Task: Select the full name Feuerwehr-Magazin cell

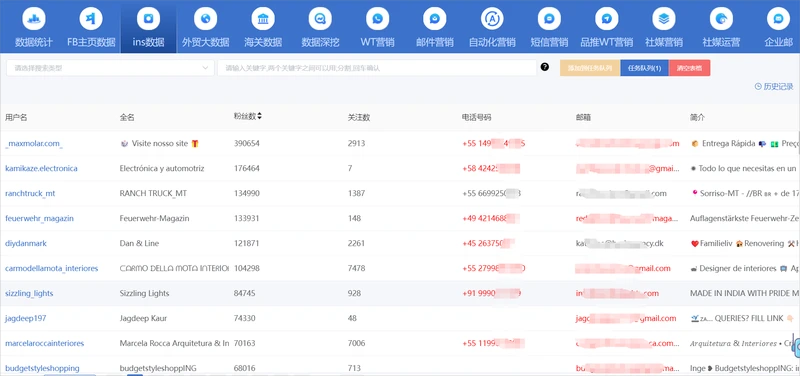Action: pyautogui.click(x=155, y=218)
